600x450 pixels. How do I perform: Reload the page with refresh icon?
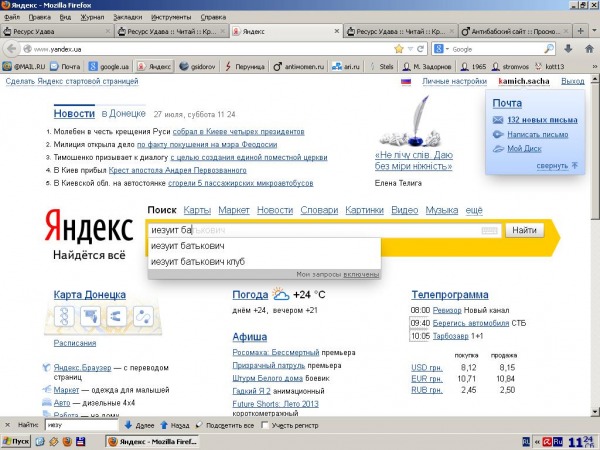point(421,49)
